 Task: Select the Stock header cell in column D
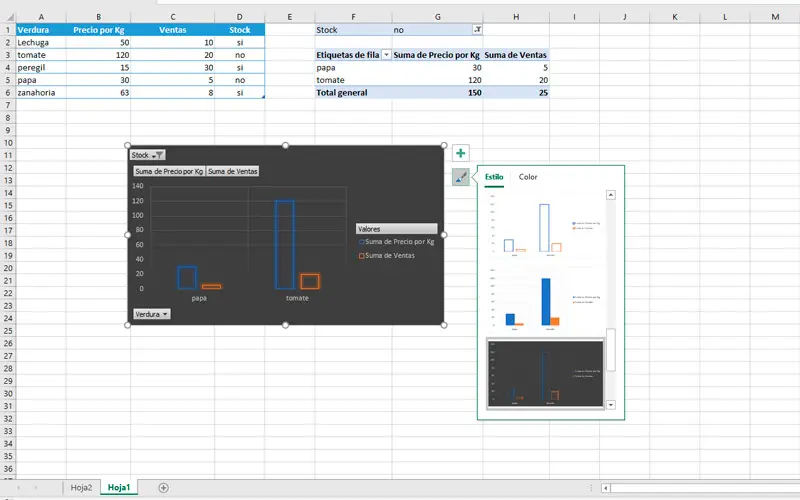point(239,30)
